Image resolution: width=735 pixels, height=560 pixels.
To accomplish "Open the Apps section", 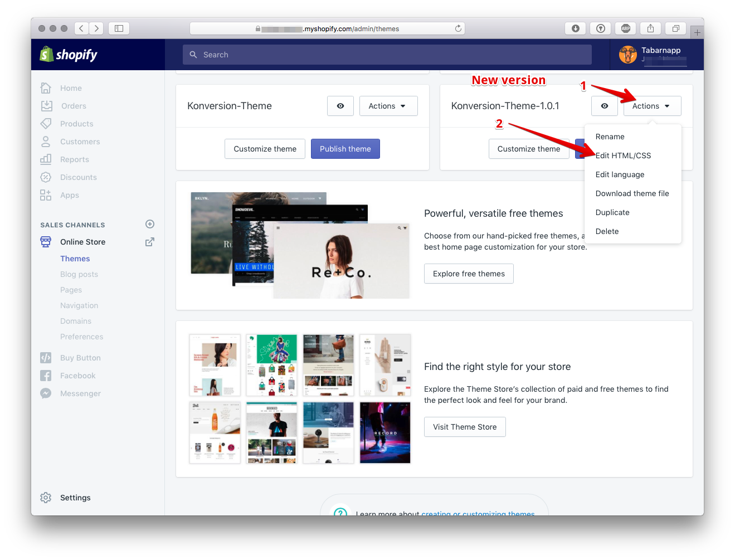I will [x=69, y=195].
